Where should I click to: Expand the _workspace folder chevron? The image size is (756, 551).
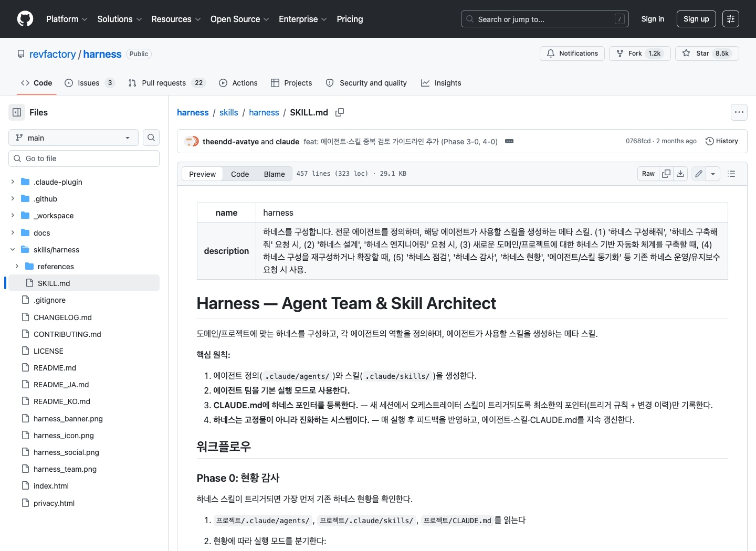tap(13, 215)
